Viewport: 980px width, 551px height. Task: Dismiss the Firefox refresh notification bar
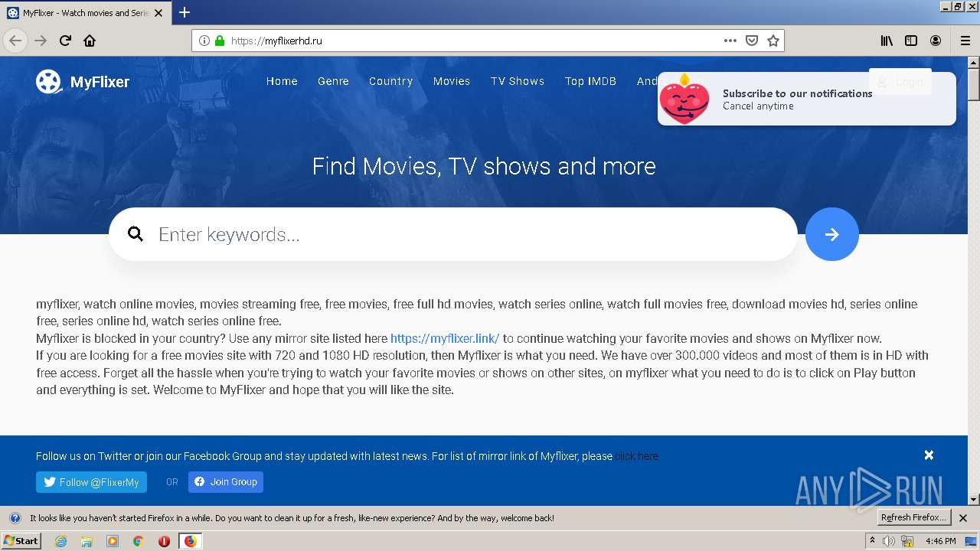tap(963, 518)
